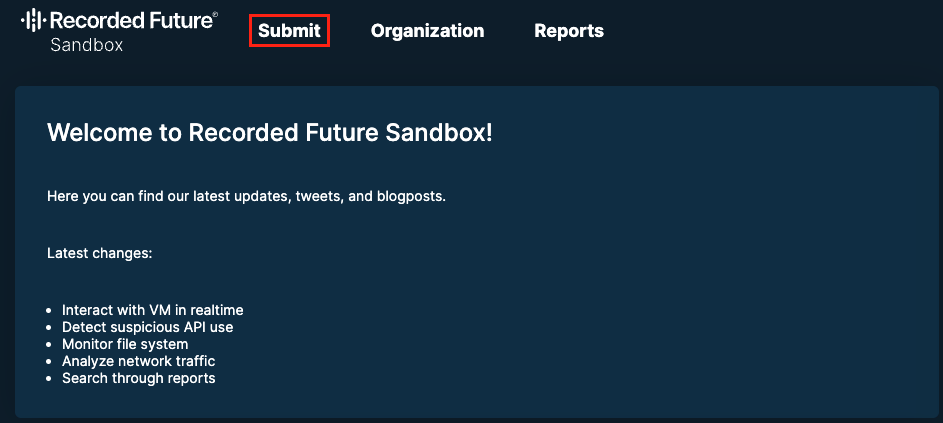Image resolution: width=943 pixels, height=423 pixels.
Task: Click the bullet before 'Search through reports'
Action: (50, 379)
